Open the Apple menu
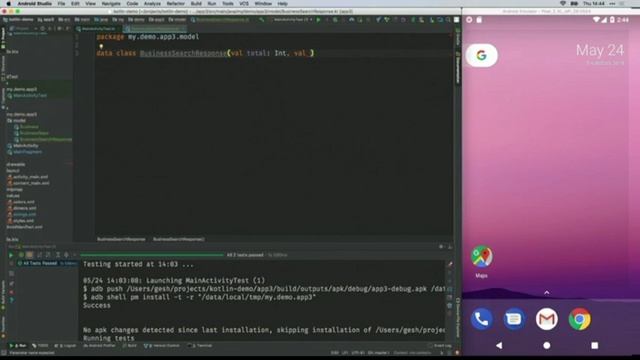 click(x=8, y=3)
